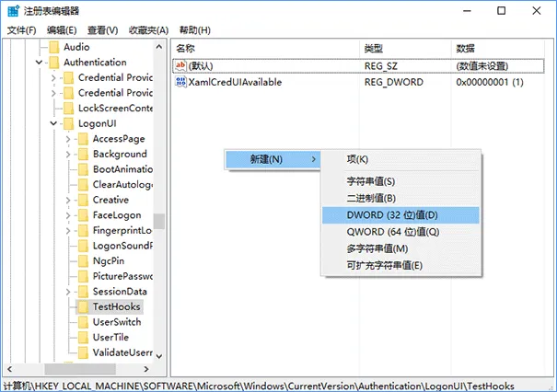Click the NgcPin folder icon
This screenshot has height=392, width=557.
pyautogui.click(x=83, y=261)
